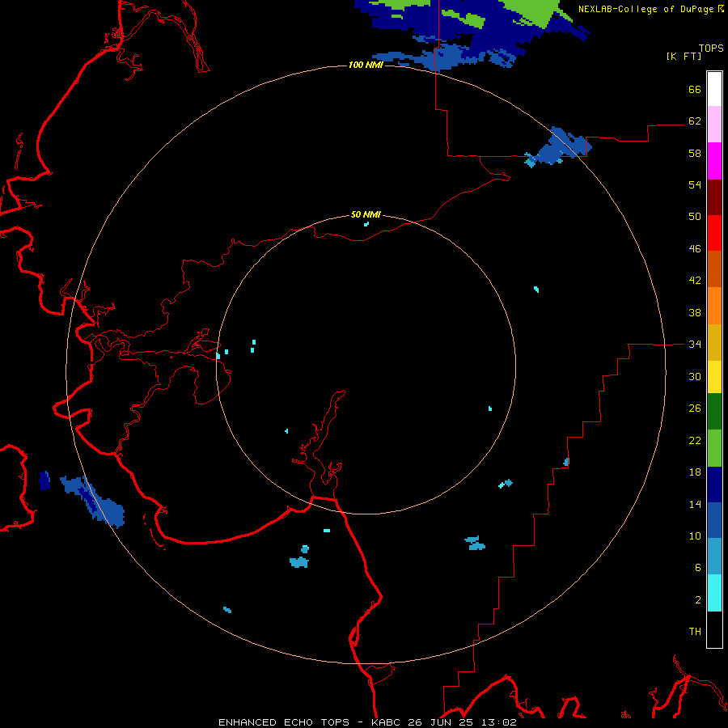Click the legend value "18"
Screen dimensions: 728x728
[695, 472]
